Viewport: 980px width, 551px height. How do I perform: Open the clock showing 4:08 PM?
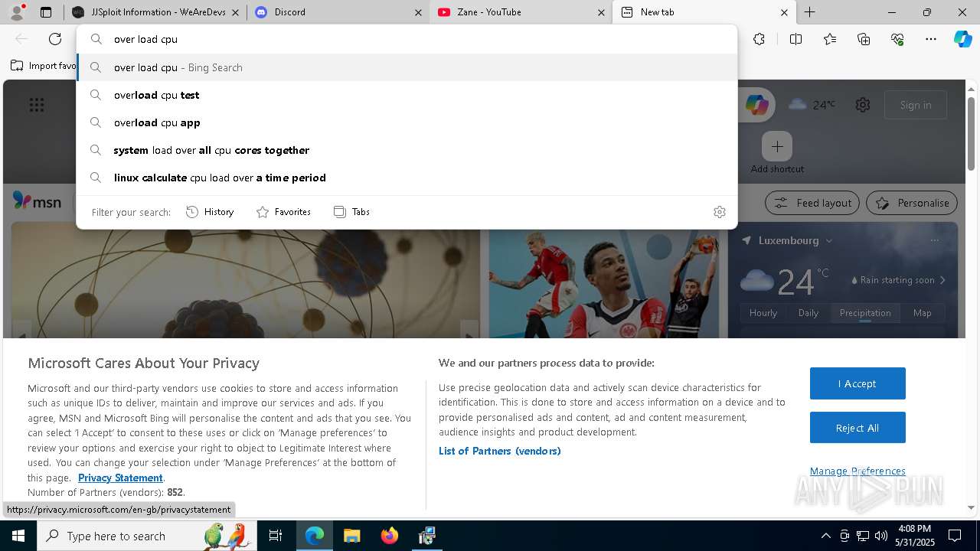(914, 536)
